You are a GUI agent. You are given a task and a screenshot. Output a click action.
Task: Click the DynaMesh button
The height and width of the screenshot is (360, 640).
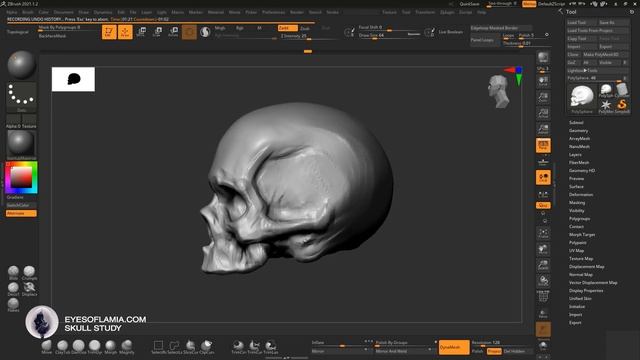[454, 347]
